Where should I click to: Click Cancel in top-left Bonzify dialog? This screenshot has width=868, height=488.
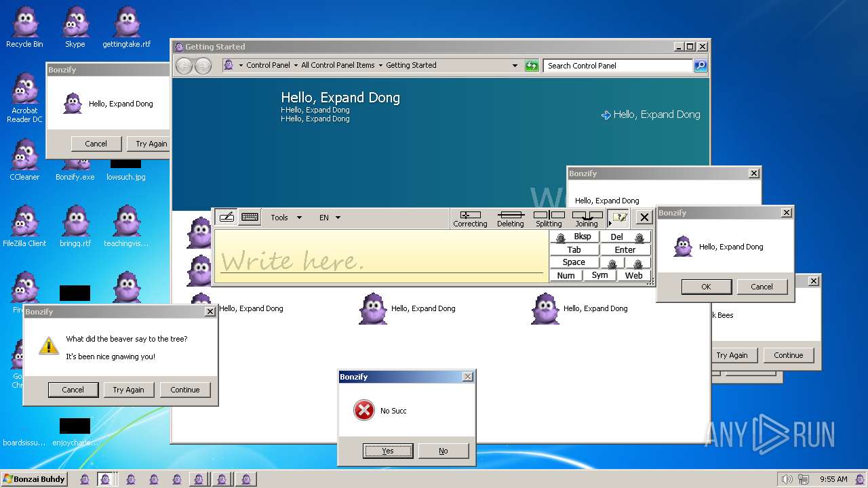(x=96, y=144)
